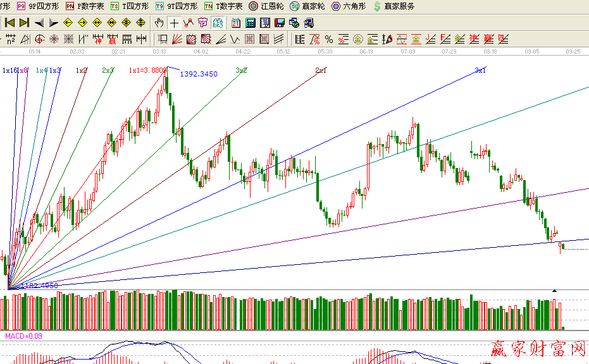This screenshot has height=364, width=589.
Task: Click the red 1x1=3.8800 Gann line label
Action: 147,70
